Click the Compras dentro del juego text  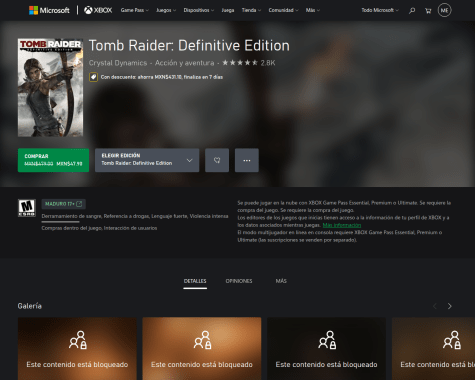coord(99,228)
